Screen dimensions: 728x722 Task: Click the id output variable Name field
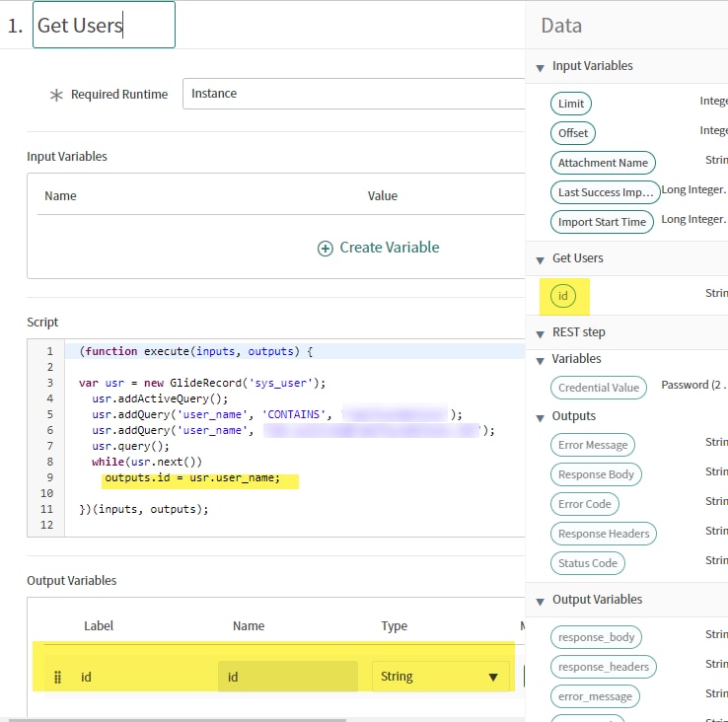pyautogui.click(x=288, y=677)
